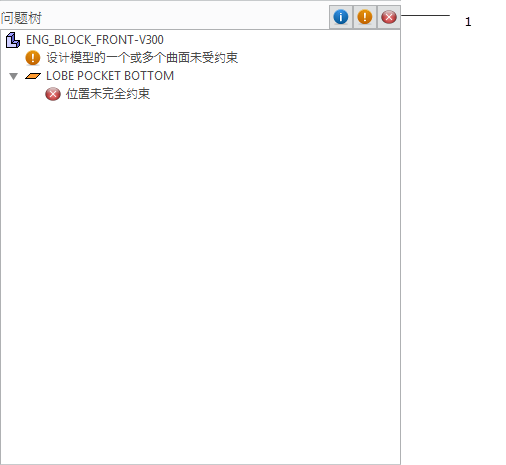The height and width of the screenshot is (465, 506).
Task: Click warning icon beside 设计模型的一个或多个曲面未受约束
Action: coord(33,58)
